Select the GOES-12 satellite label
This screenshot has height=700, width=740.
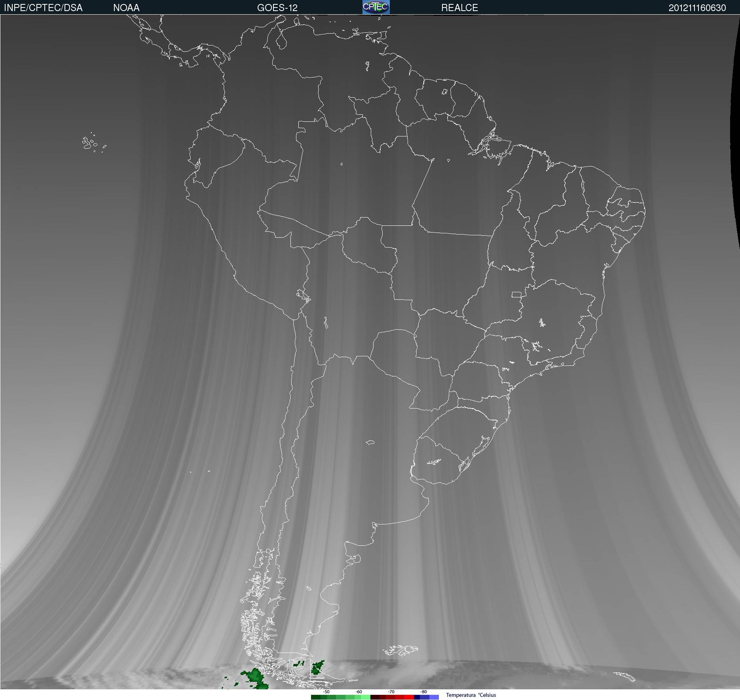277,8
